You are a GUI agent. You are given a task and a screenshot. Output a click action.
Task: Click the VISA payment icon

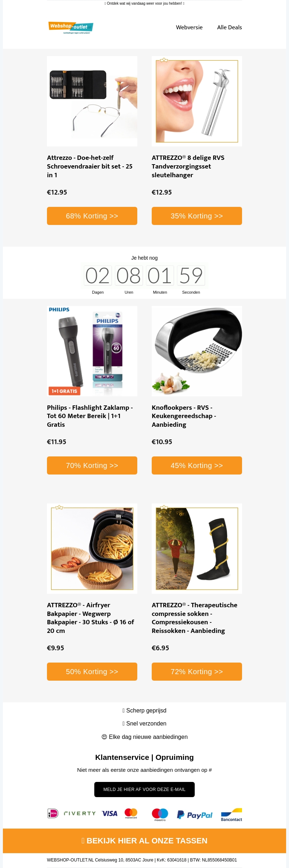(109, 813)
